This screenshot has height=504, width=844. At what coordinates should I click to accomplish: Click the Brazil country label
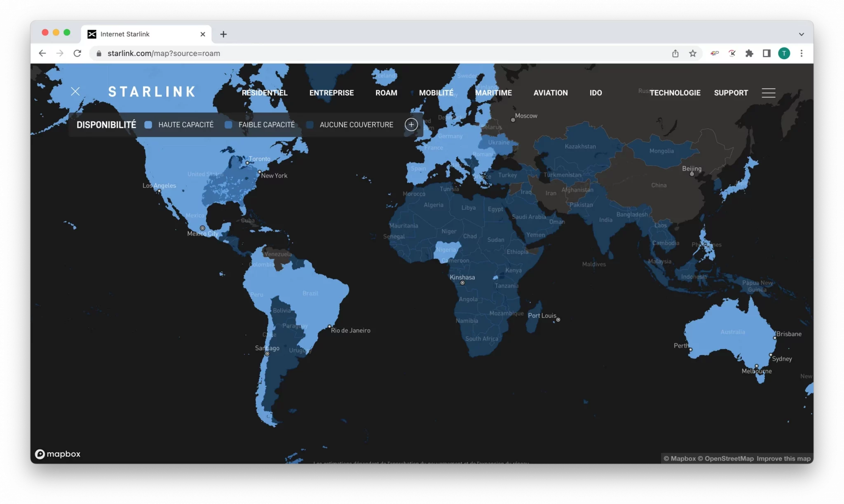tap(310, 293)
